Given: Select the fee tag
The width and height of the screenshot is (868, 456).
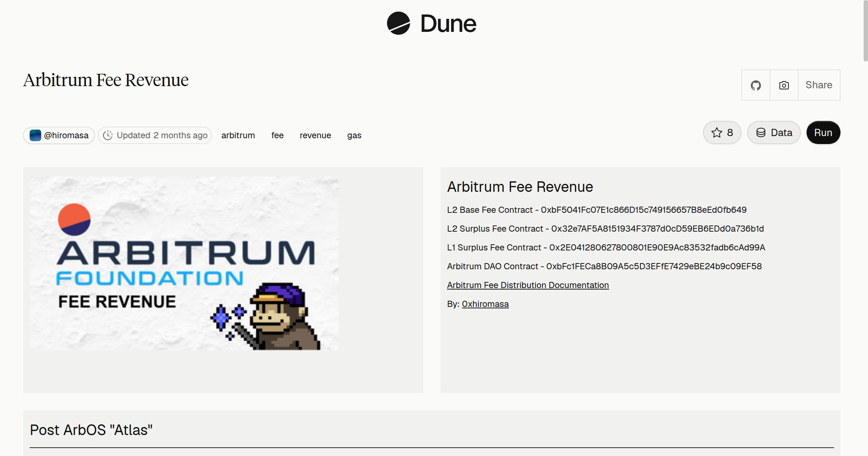Looking at the screenshot, I should pos(277,135).
